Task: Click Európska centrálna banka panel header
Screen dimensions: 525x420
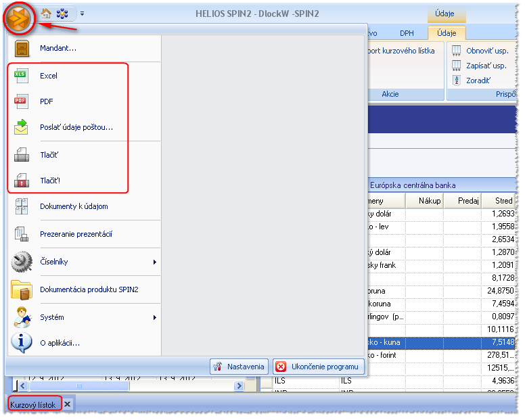Action: (442, 185)
